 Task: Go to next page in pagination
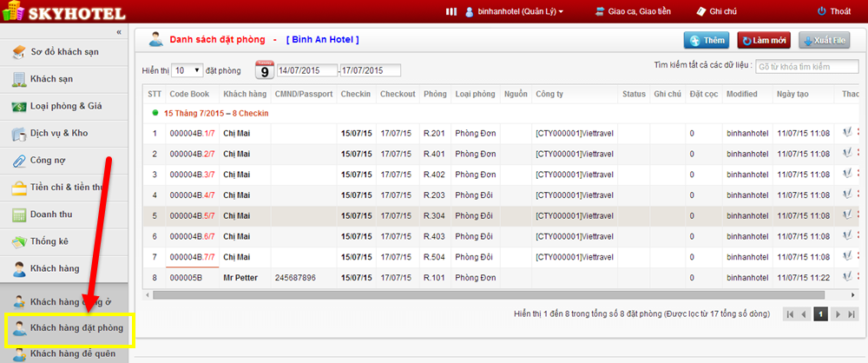click(x=838, y=314)
